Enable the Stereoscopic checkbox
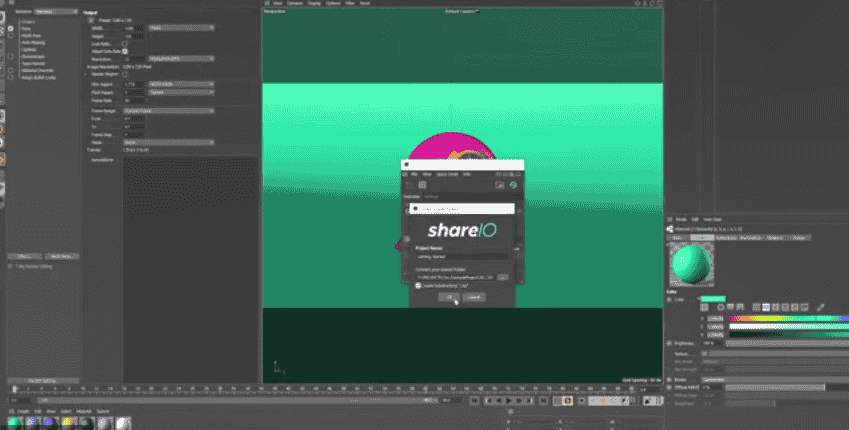The height and width of the screenshot is (430, 849). tap(11, 56)
